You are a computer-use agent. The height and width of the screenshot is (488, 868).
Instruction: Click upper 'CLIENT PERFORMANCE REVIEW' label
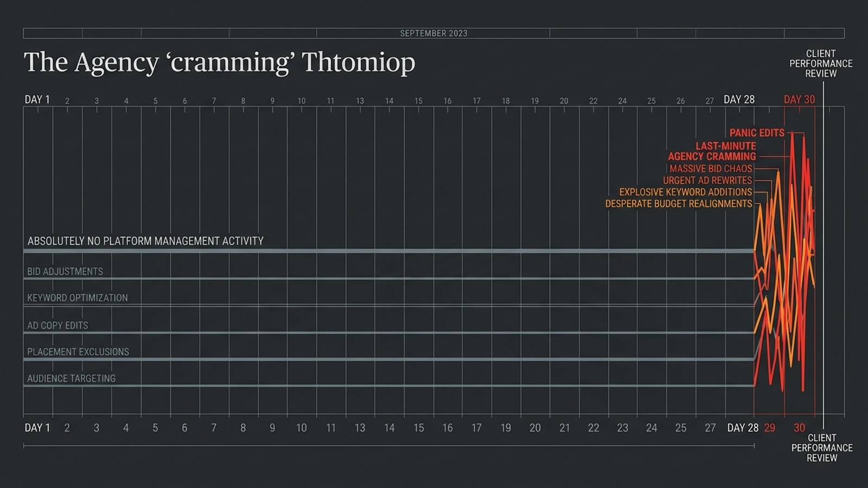coord(821,63)
